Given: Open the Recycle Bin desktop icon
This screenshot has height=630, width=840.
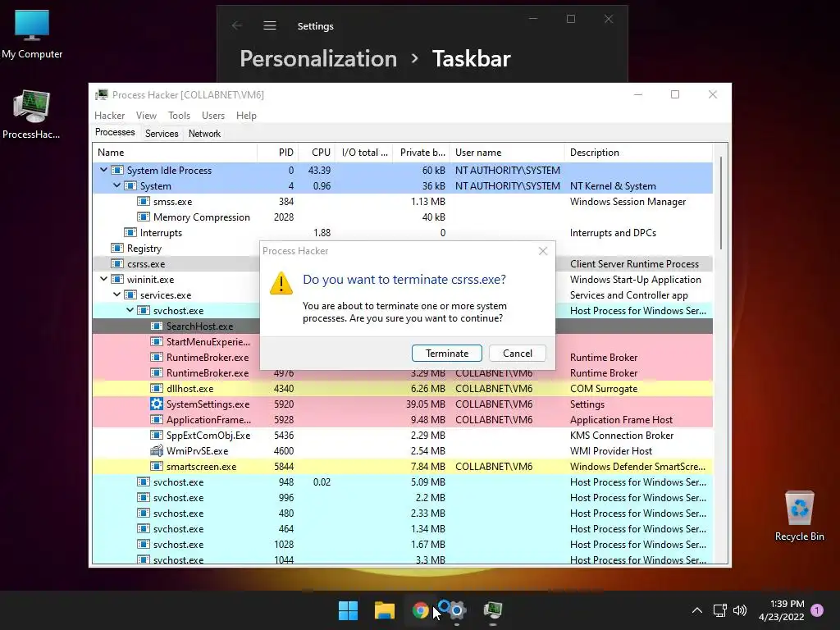Looking at the screenshot, I should point(799,515).
